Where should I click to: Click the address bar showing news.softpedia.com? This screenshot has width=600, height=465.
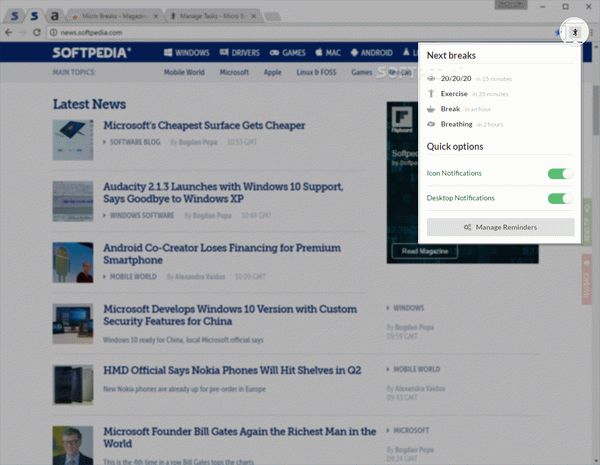pos(300,33)
